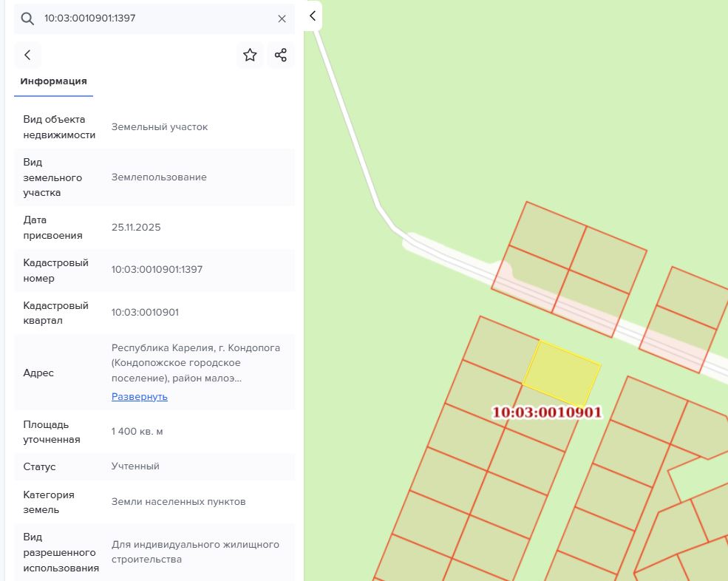The height and width of the screenshot is (581, 728).
Task: Click the Дата присвоения value 25.11.2025
Action: coord(136,227)
